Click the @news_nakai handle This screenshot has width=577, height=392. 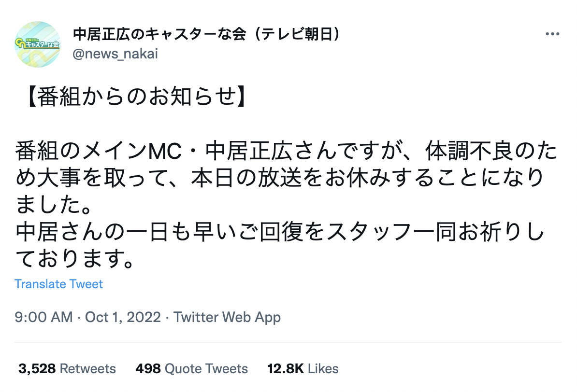click(115, 55)
